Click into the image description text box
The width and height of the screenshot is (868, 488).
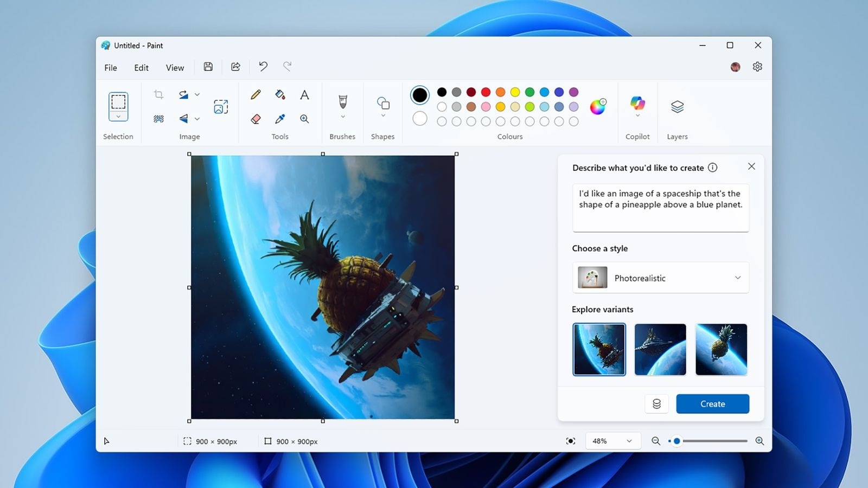tap(660, 208)
